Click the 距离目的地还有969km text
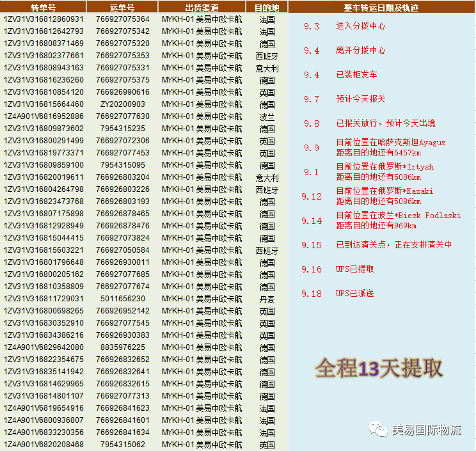Image resolution: width=476 pixels, height=451 pixels. click(x=376, y=225)
